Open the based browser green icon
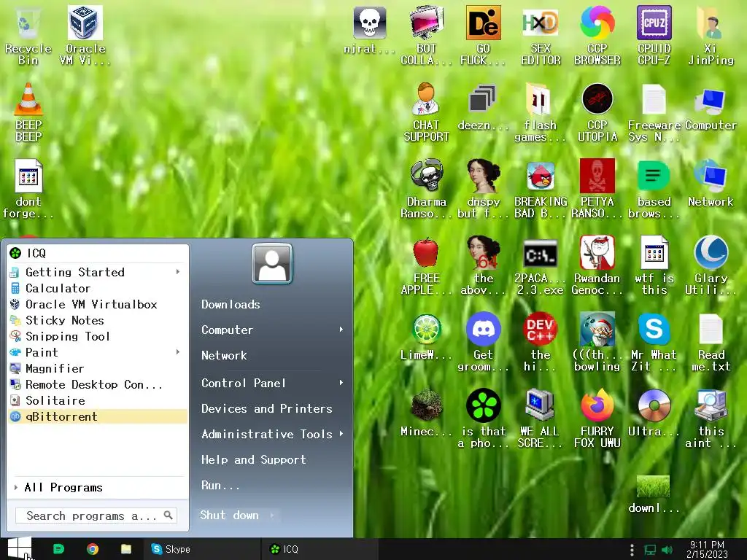This screenshot has height=560, width=747. [654, 175]
